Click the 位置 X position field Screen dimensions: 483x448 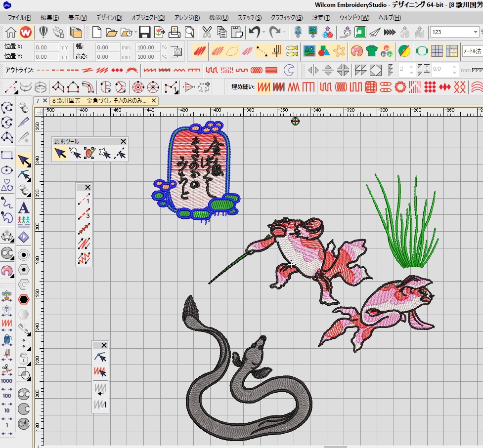click(46, 47)
